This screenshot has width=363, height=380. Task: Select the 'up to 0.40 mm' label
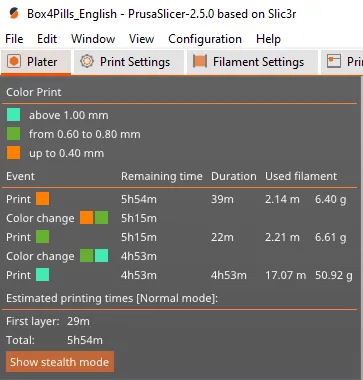tap(67, 154)
